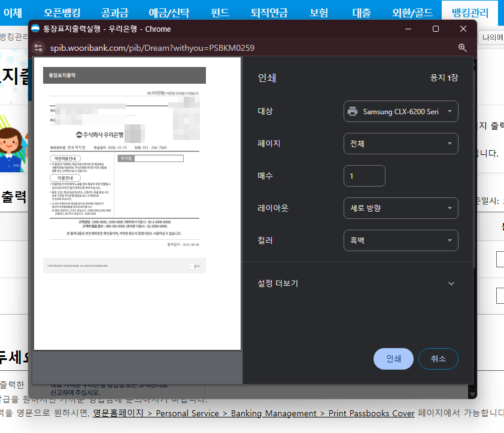The width and height of the screenshot is (504, 433).
Task: Click the site settings icon left of the URL
Action: (x=38, y=47)
